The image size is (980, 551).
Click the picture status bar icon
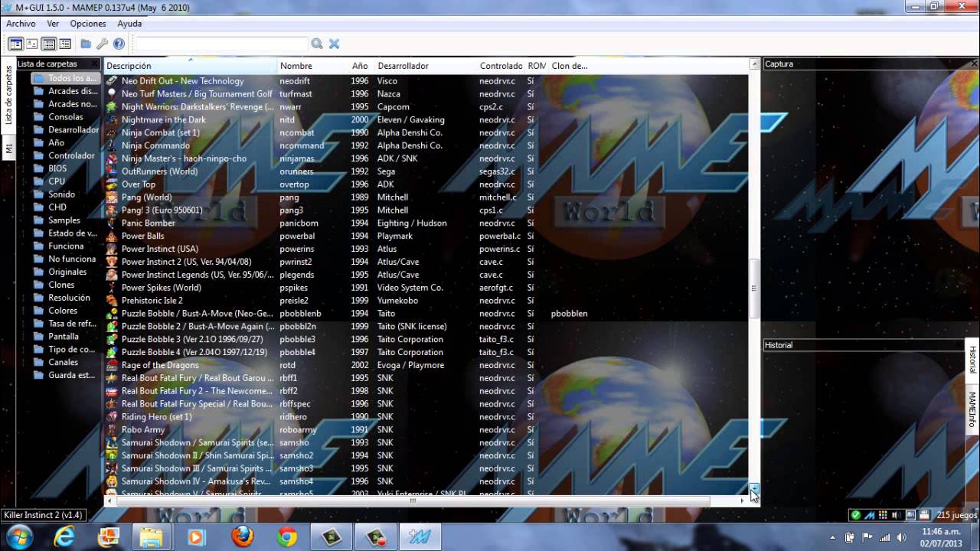(x=910, y=515)
